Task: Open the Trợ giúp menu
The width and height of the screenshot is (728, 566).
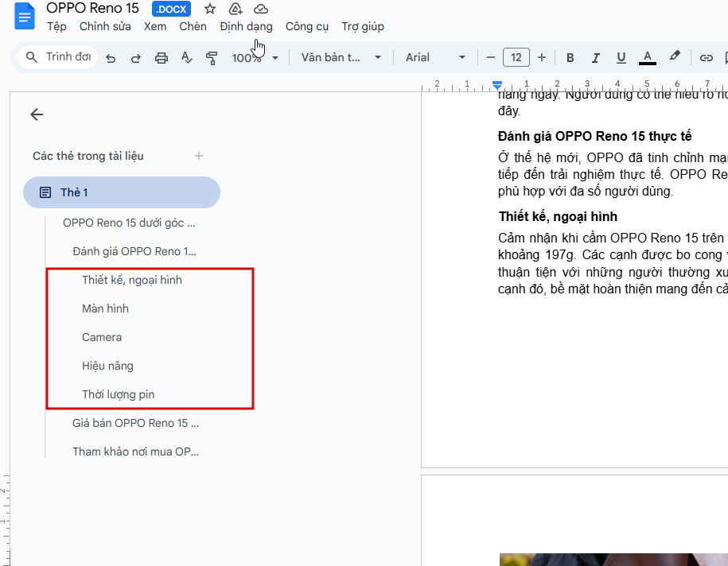Action: click(x=363, y=26)
